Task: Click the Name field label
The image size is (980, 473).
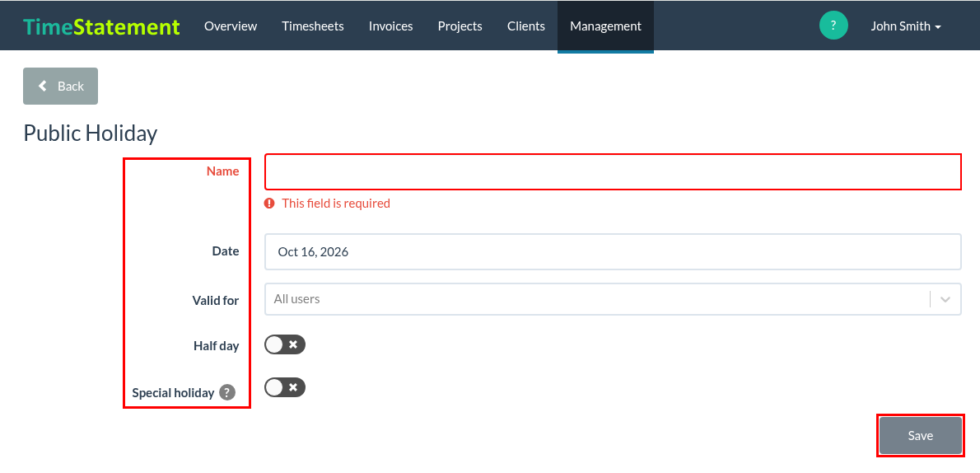Action: click(x=222, y=171)
